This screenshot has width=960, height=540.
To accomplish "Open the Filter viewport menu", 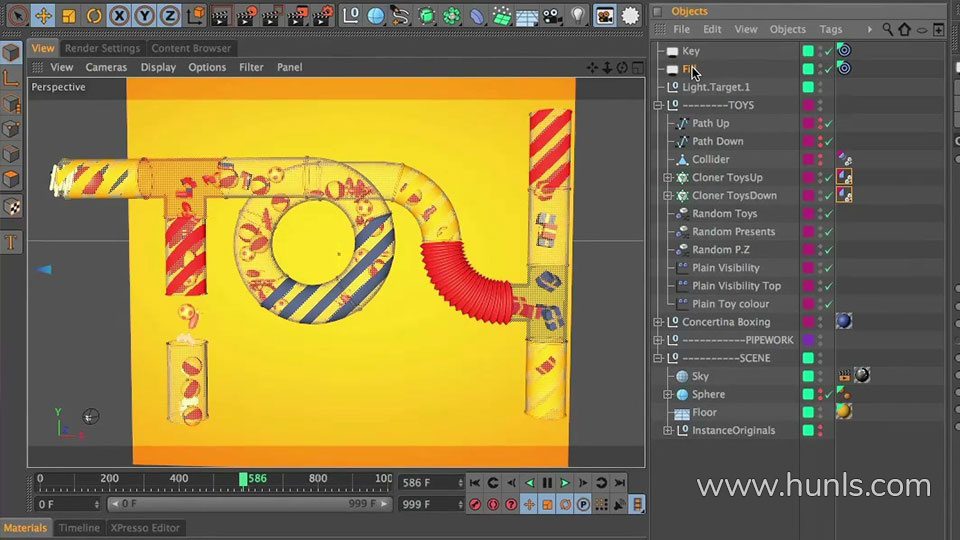I will [x=251, y=67].
